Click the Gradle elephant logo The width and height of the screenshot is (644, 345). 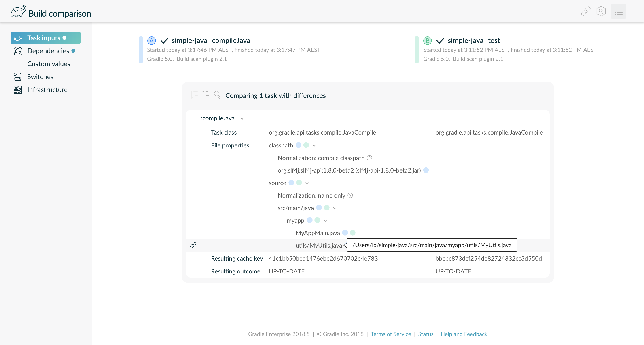click(18, 12)
